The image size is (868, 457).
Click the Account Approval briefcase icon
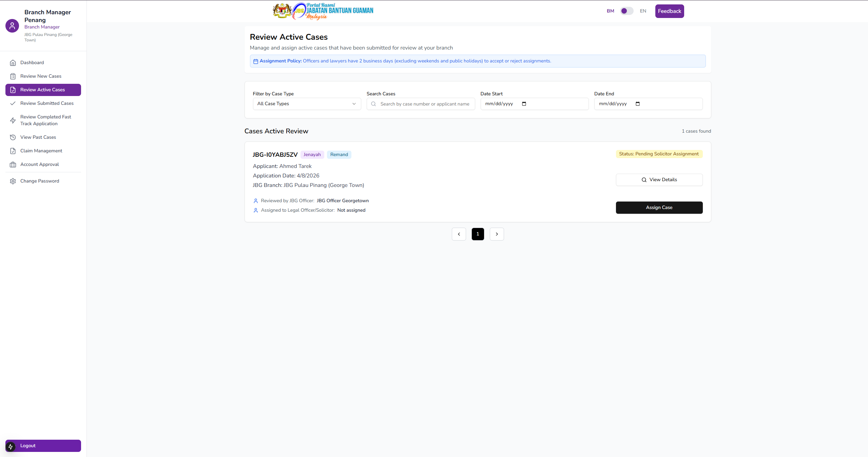click(x=13, y=165)
